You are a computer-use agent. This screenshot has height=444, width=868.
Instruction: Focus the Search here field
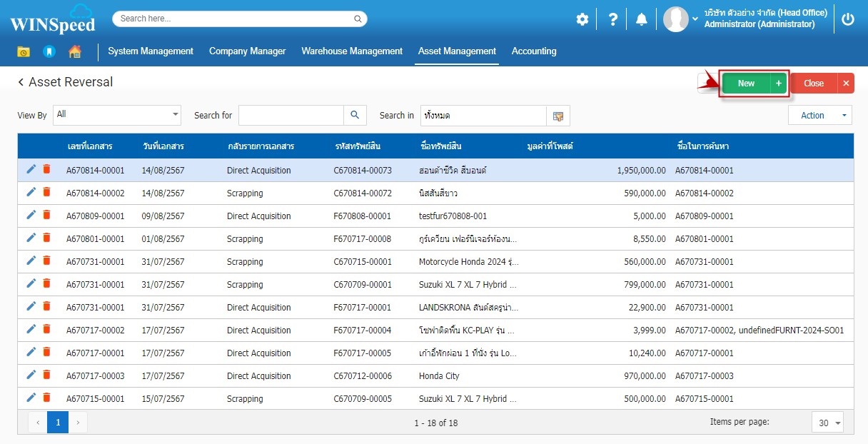240,19
